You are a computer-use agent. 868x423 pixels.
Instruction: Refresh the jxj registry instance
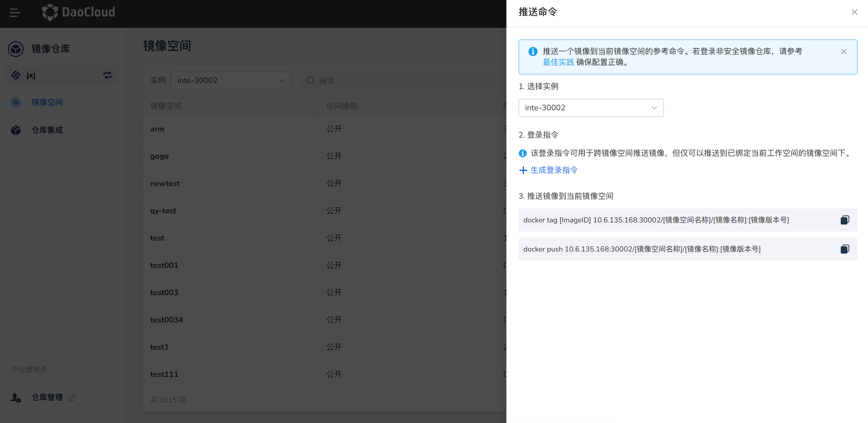click(x=108, y=75)
